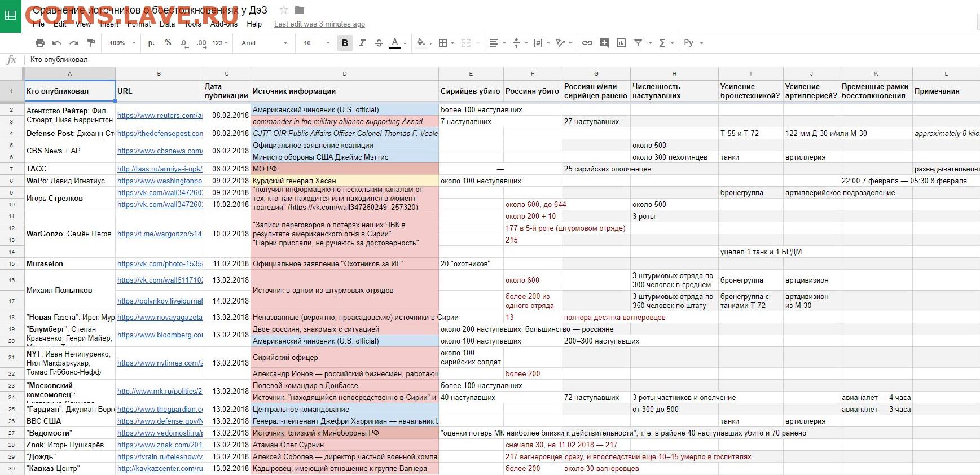Select cell 'Полевой командир в Донбассе'
The width and height of the screenshot is (980, 475).
pos(345,386)
